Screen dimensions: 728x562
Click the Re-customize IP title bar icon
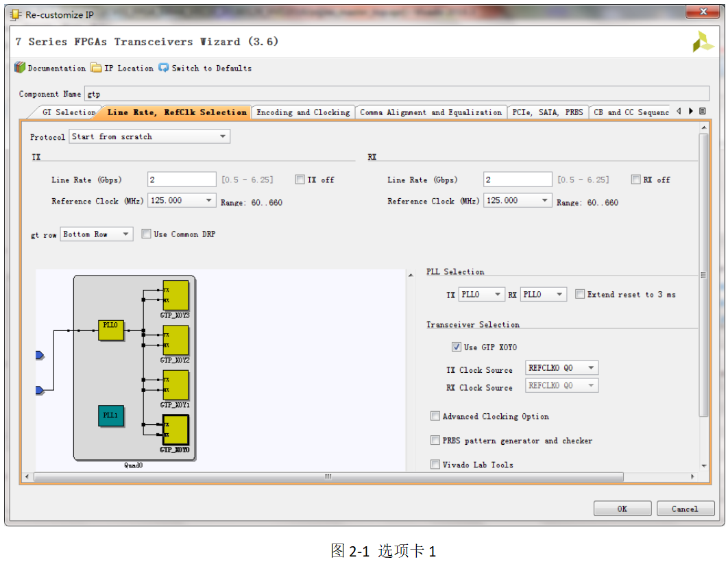tap(16, 15)
